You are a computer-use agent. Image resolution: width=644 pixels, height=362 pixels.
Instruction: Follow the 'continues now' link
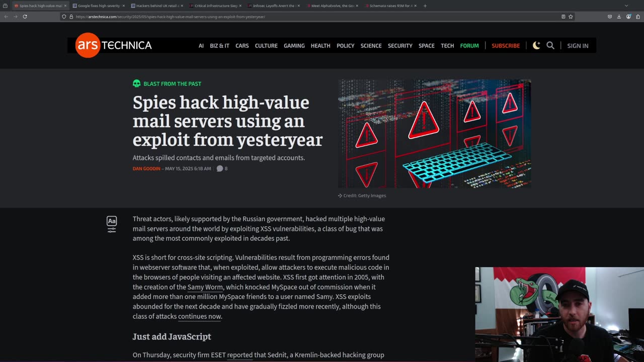(199, 316)
